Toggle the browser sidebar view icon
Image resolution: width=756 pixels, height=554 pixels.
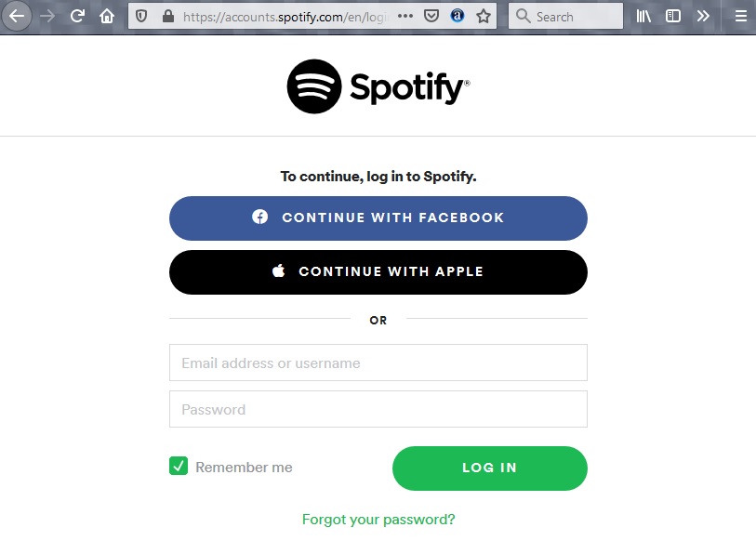(673, 16)
